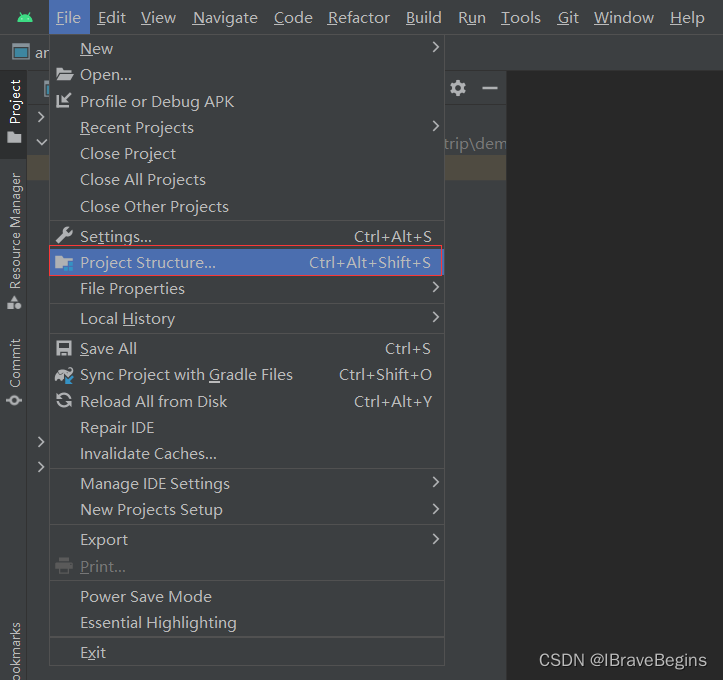This screenshot has height=680, width=723.
Task: Open the Commit side tab
Action: [x=14, y=371]
